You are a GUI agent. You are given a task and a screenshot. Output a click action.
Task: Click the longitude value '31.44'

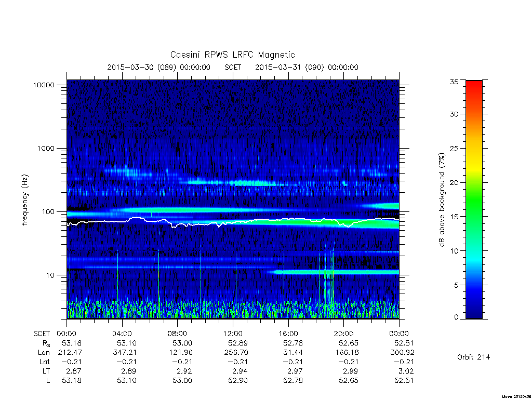click(293, 353)
